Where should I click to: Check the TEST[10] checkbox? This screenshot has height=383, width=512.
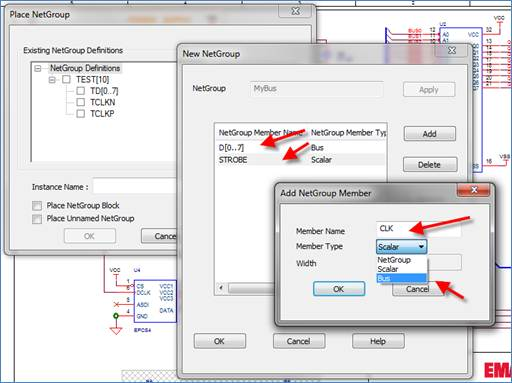click(66, 79)
